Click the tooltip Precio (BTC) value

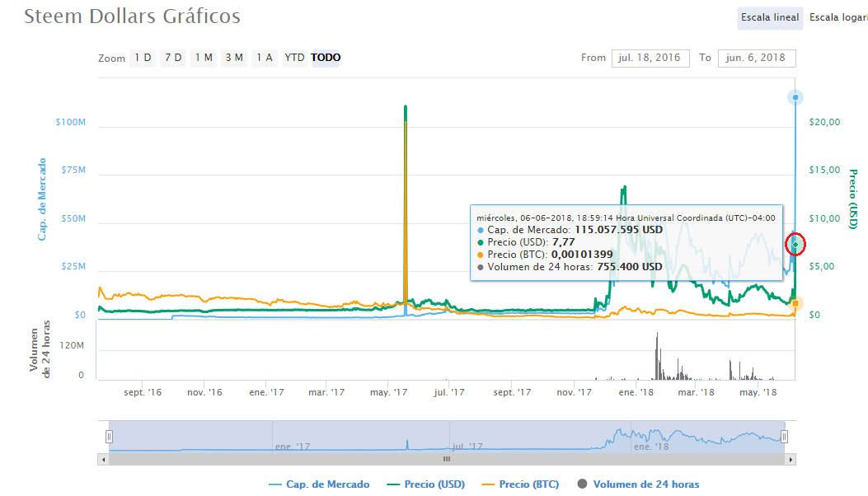(x=582, y=255)
